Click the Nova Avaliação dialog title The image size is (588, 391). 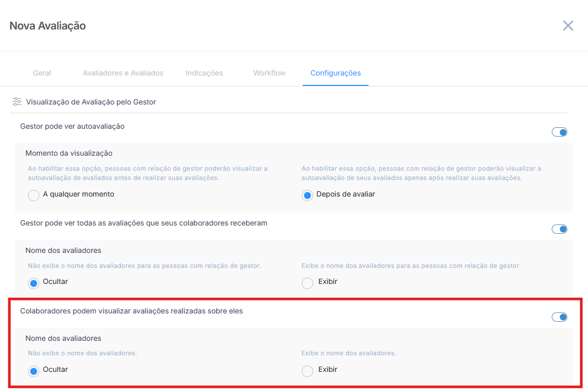click(48, 25)
